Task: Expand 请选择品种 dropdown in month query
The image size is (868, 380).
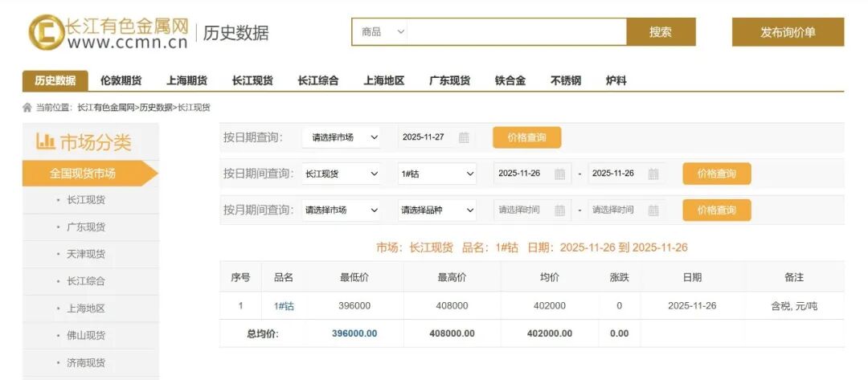Action: pyautogui.click(x=437, y=210)
